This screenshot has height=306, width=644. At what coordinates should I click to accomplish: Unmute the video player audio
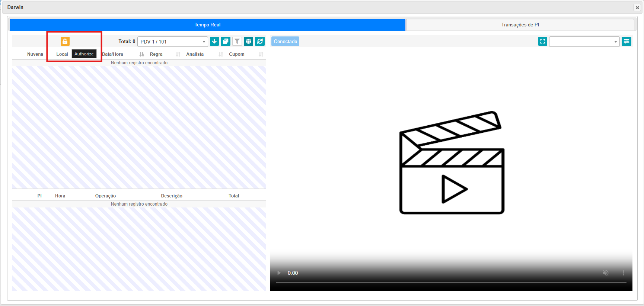[606, 273]
